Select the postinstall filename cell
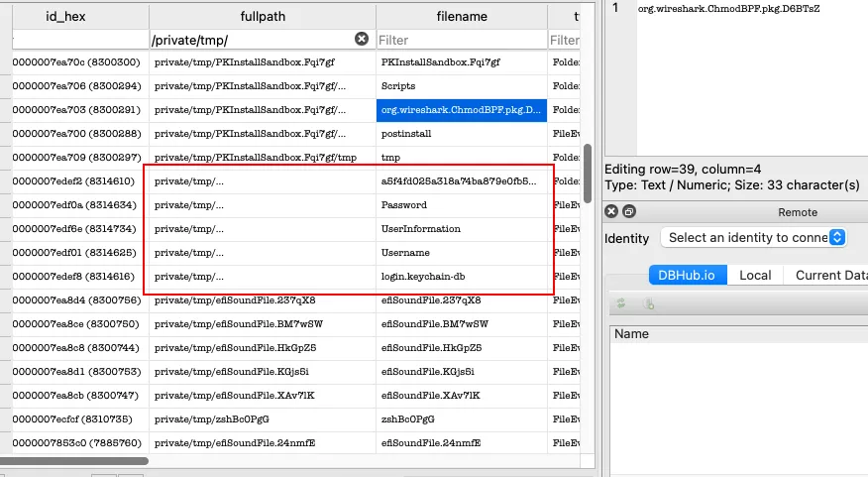This screenshot has height=477, width=868. 462,134
